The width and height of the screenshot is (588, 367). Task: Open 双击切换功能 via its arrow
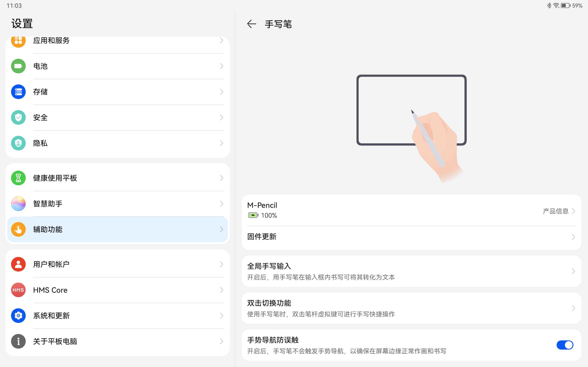tap(573, 308)
